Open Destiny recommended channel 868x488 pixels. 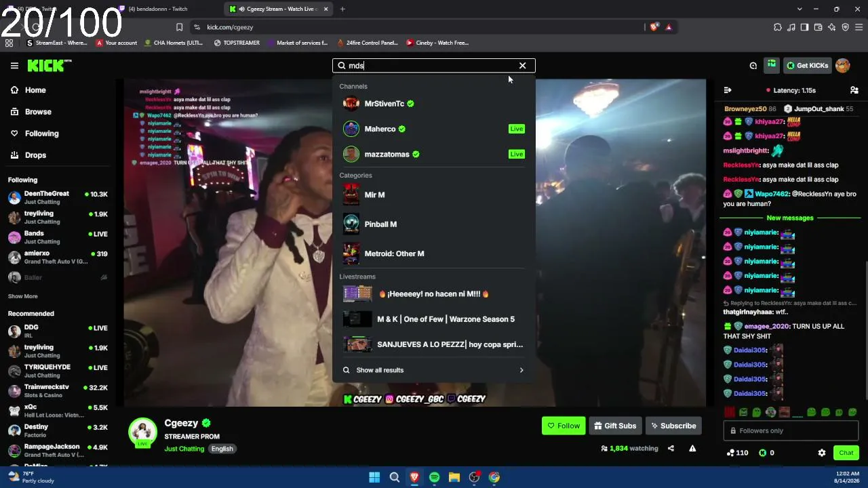(58, 431)
